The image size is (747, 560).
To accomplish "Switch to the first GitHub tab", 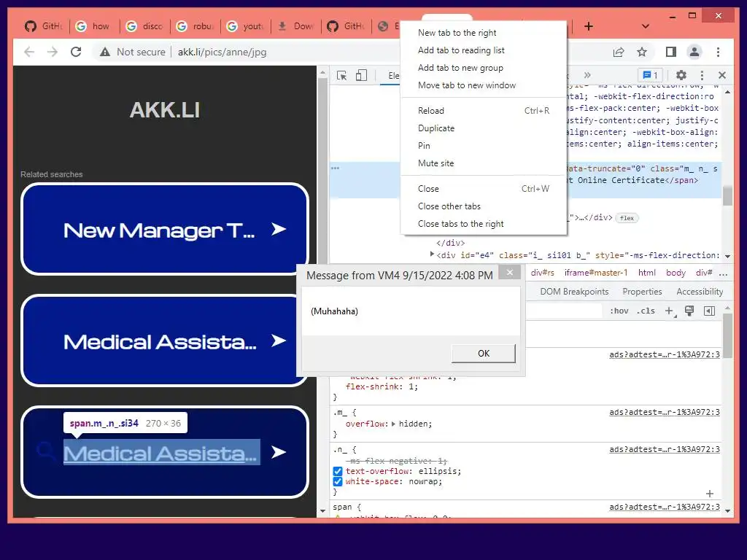I will click(43, 26).
